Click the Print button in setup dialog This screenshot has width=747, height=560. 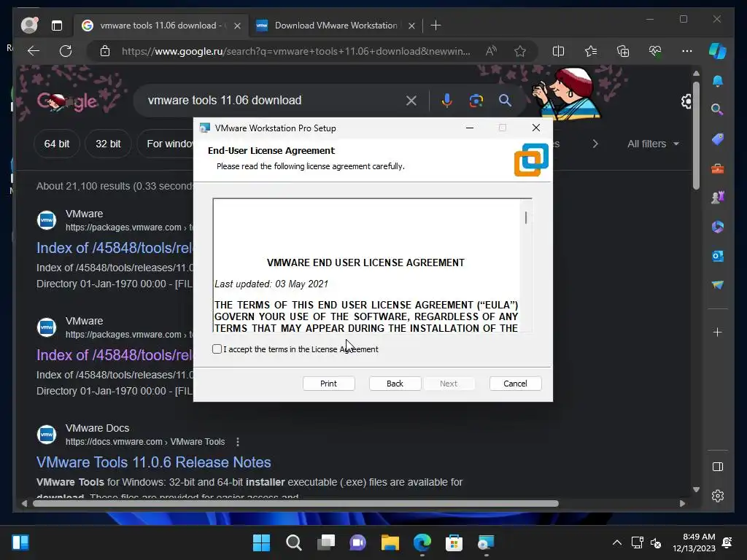coord(329,384)
